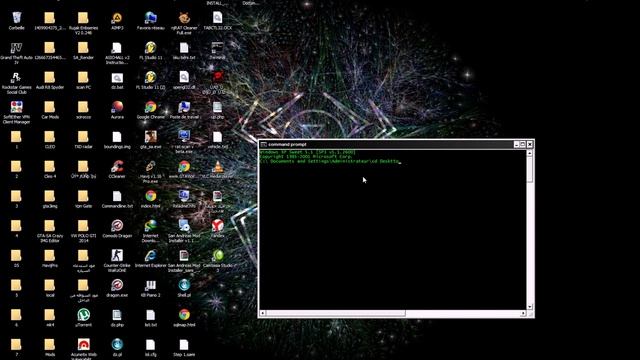Open the TXD radar folder
This screenshot has height=360, width=640.
point(84,137)
